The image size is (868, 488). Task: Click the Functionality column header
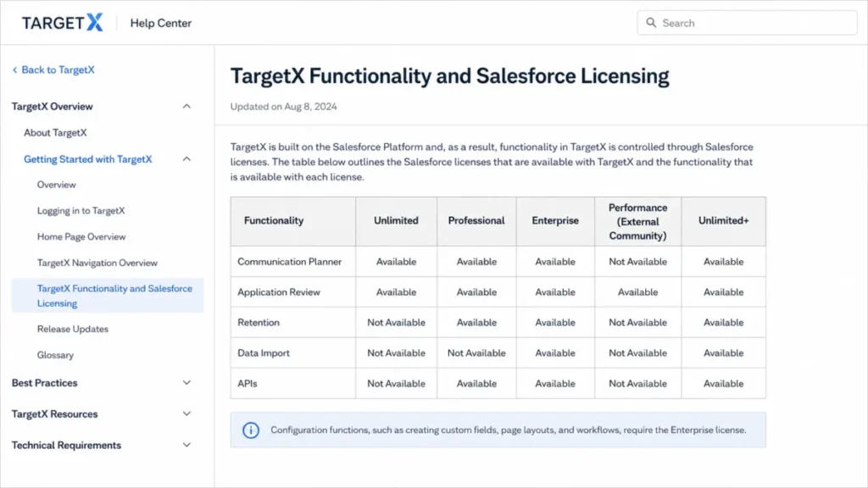pyautogui.click(x=293, y=221)
